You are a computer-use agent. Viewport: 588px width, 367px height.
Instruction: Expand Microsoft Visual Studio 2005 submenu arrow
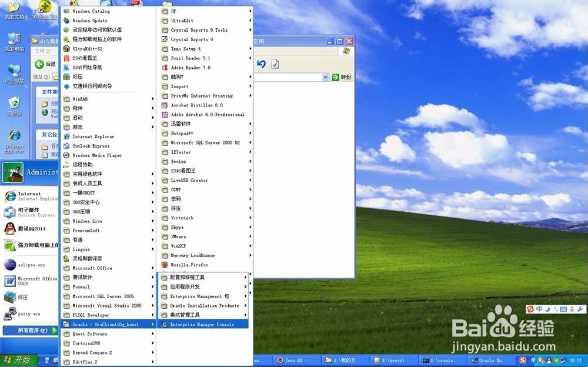click(153, 305)
